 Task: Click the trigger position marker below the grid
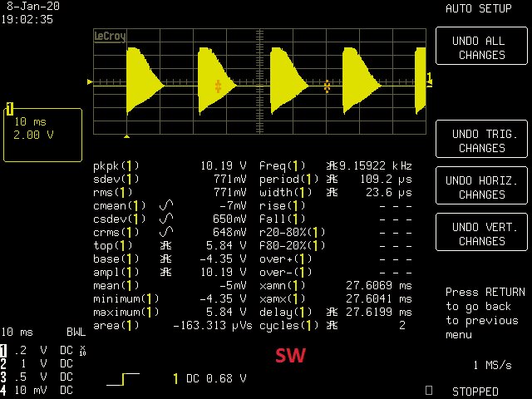127,136
